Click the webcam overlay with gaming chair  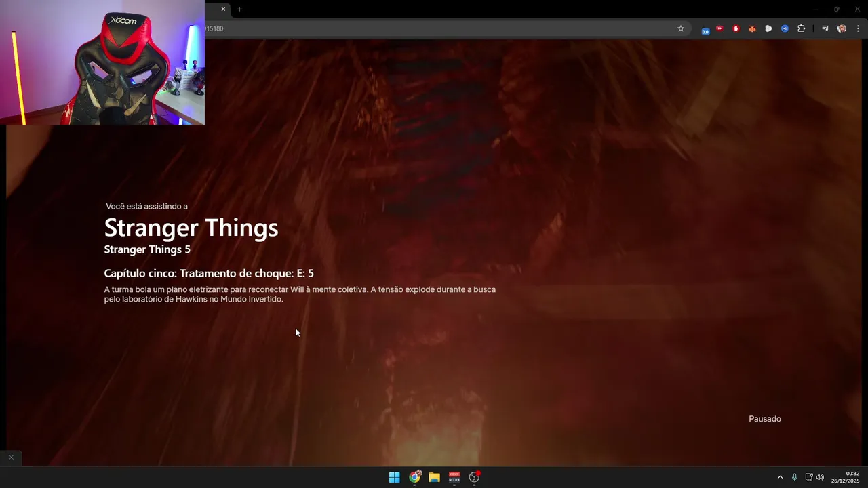tap(102, 62)
